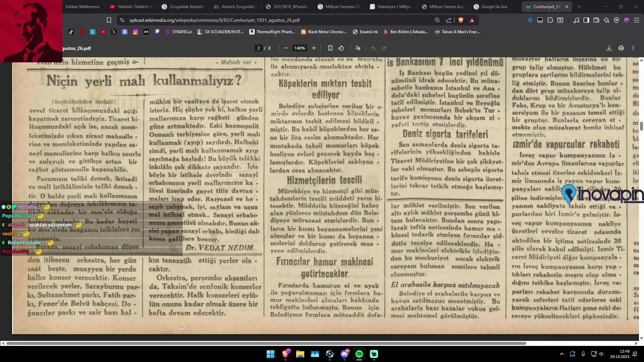Switch to the Google'da Ara tab
The height and width of the screenshot is (362, 644).
click(493, 7)
